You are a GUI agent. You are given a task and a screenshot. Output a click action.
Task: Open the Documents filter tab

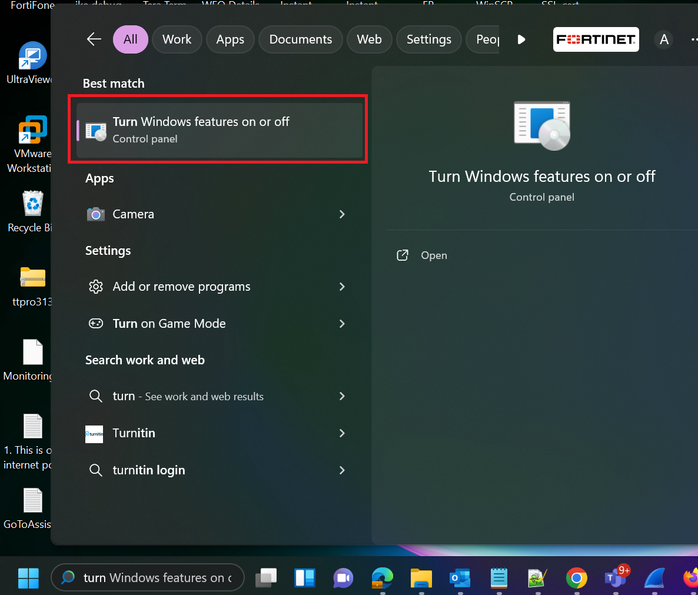[300, 39]
